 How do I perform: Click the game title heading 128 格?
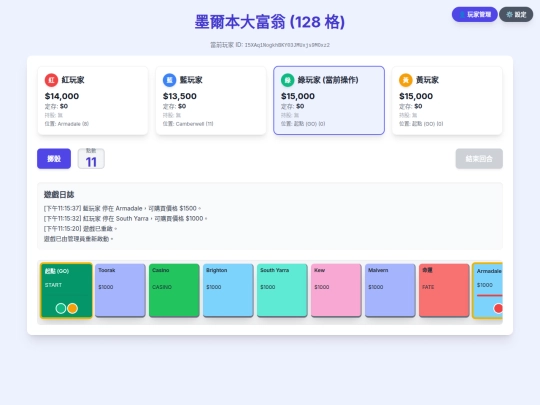click(270, 22)
